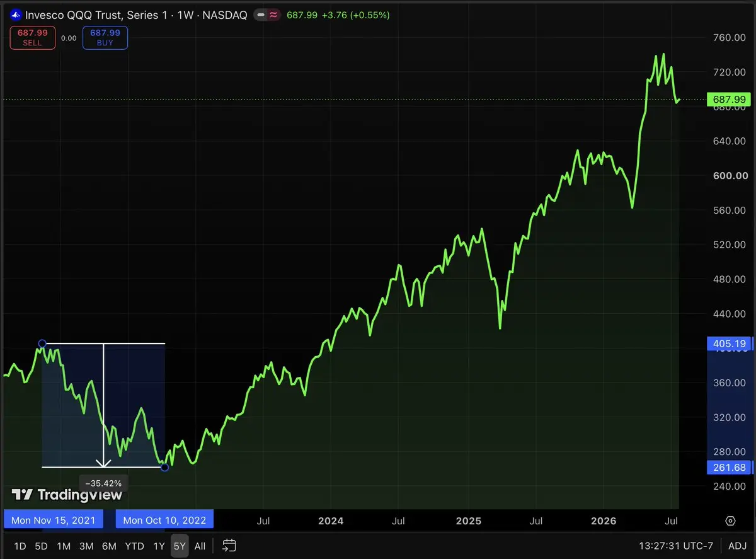Select the 1M time range
The image size is (756, 559).
click(x=64, y=546)
